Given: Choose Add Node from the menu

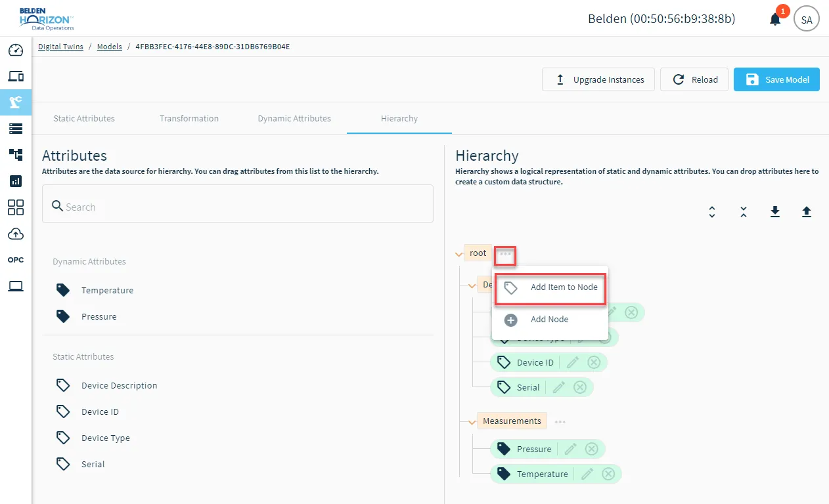Looking at the screenshot, I should pos(550,320).
